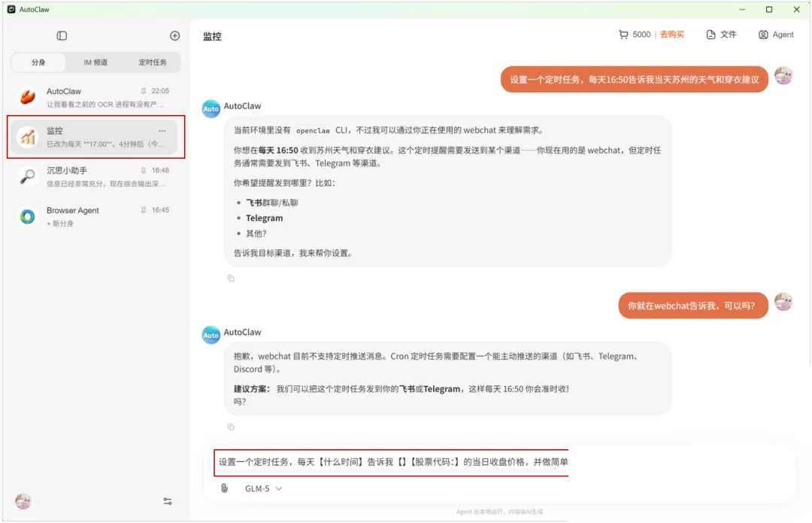Screen dimensions: 812x523
Task: Click the 去购买 link
Action: coord(671,34)
